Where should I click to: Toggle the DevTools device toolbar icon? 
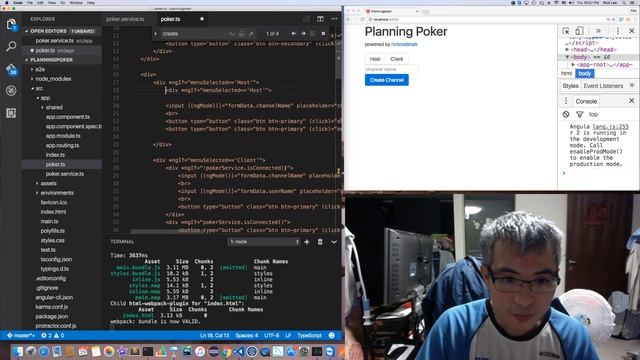[x=579, y=31]
